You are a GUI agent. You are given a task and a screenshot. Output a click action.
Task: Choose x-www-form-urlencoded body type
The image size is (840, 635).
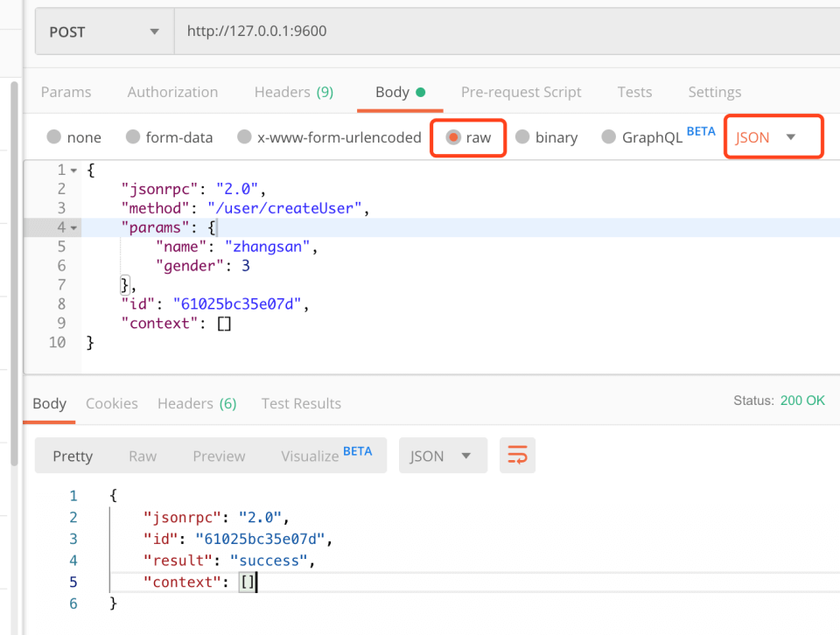[244, 137]
